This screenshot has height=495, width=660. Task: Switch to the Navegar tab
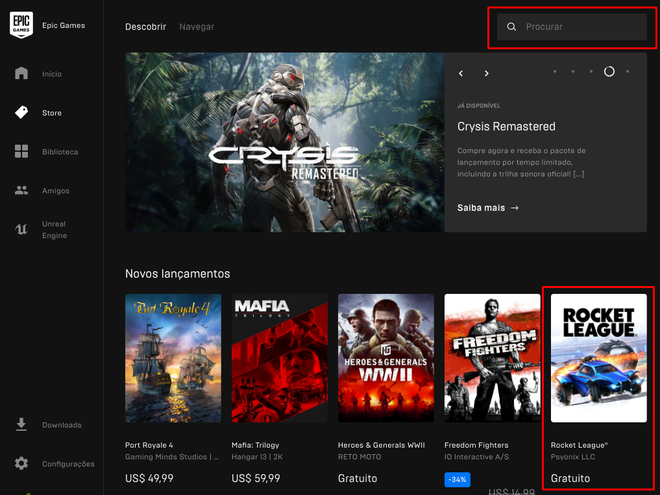197,27
